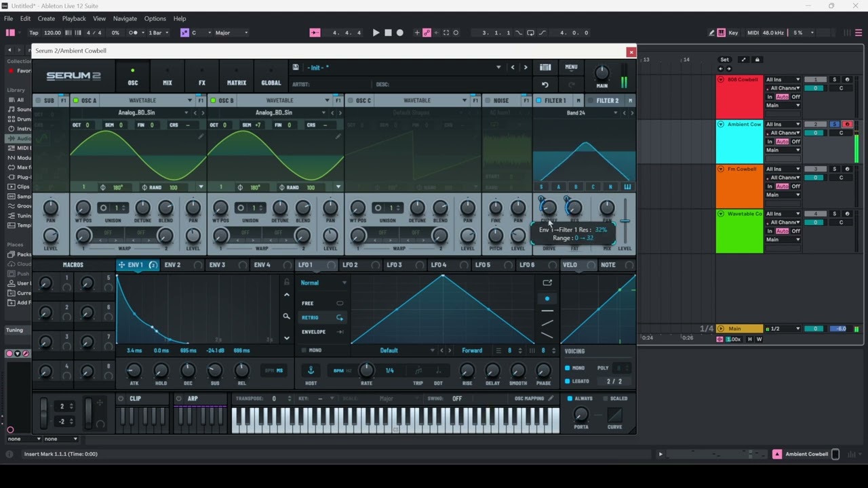Enable the NOISE oscillator switch
868x488 pixels.
488,100
